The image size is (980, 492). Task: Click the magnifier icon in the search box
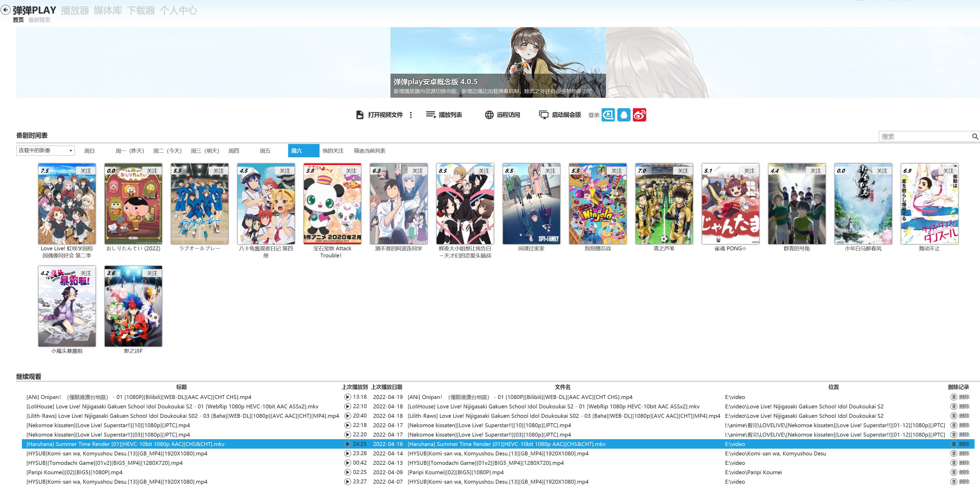click(975, 136)
